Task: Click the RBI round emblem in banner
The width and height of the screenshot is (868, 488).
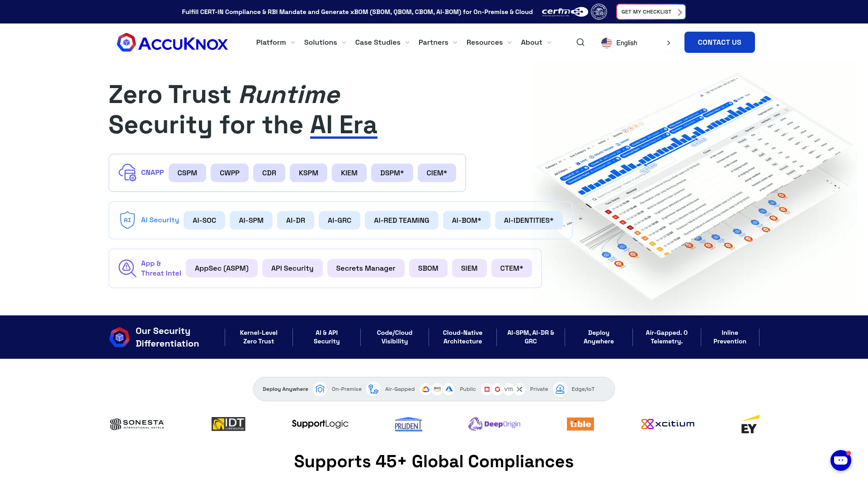Action: coord(599,12)
